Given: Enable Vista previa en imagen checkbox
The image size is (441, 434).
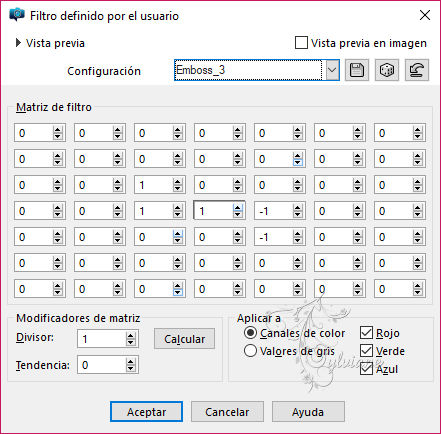Looking at the screenshot, I should point(301,43).
